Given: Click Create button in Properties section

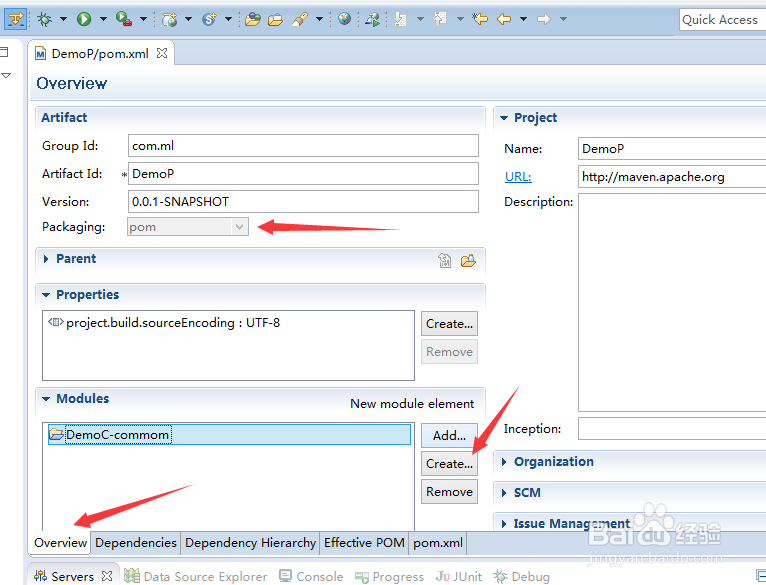Looking at the screenshot, I should pos(449,324).
